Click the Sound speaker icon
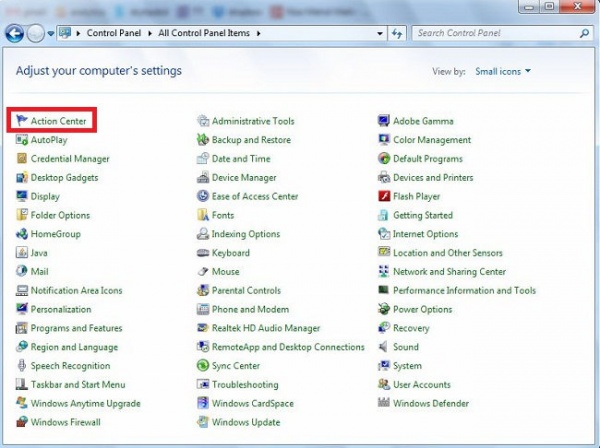 coord(383,347)
